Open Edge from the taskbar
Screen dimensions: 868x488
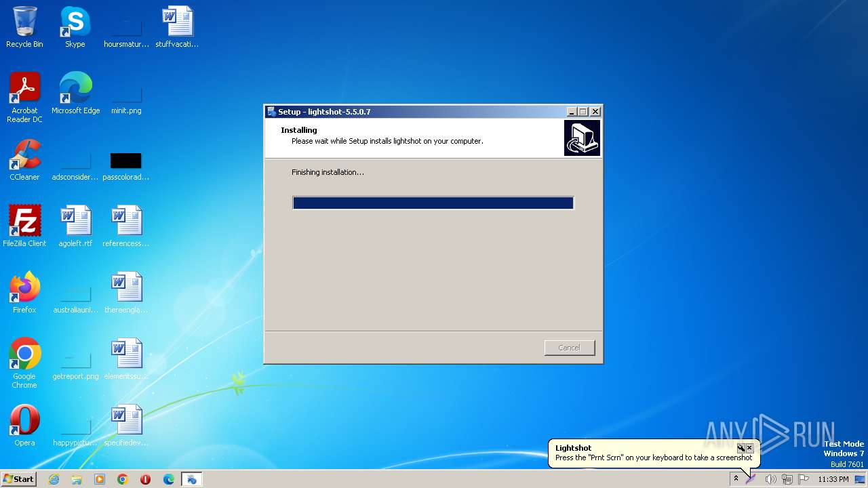pyautogui.click(x=169, y=479)
